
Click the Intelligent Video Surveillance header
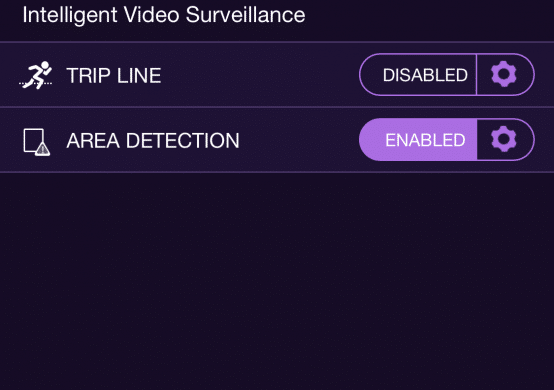coord(164,15)
